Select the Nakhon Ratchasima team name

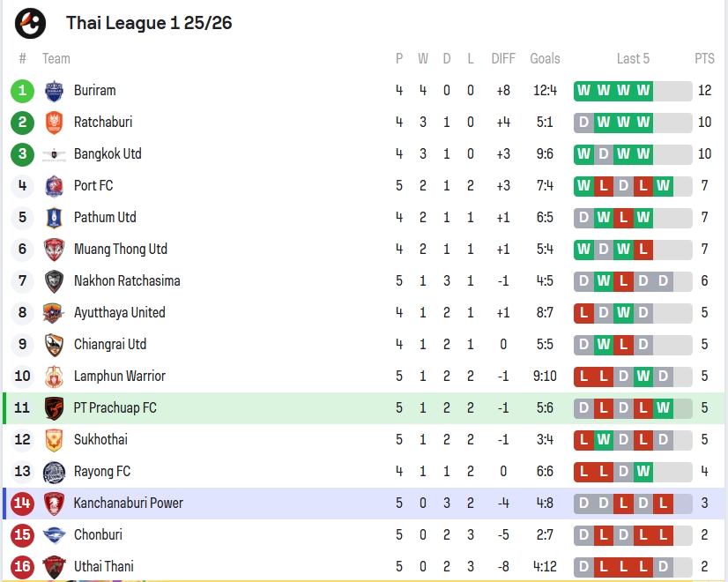click(x=127, y=281)
